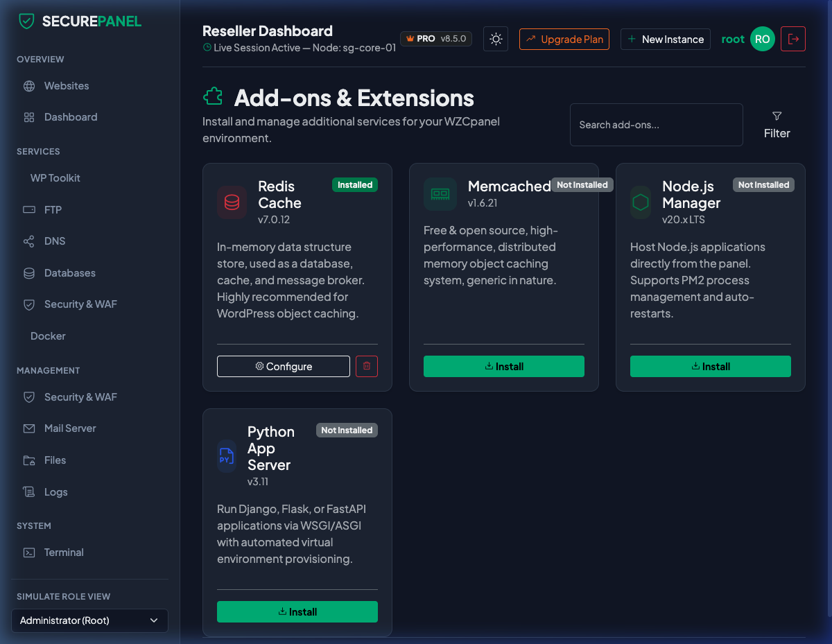The image size is (832, 644).
Task: Expand the Simulate Role View dropdown
Action: click(89, 620)
